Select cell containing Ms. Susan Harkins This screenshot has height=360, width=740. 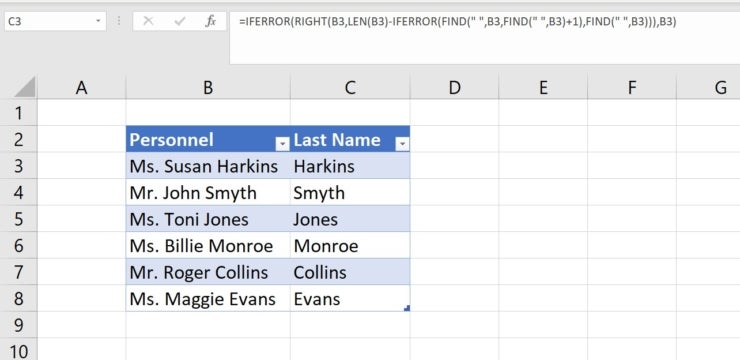(x=208, y=166)
